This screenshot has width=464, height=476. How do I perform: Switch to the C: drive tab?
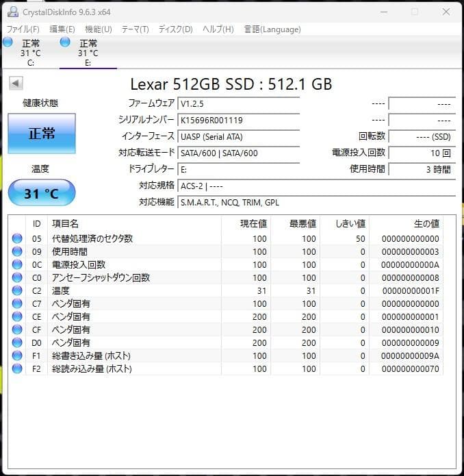tap(30, 52)
